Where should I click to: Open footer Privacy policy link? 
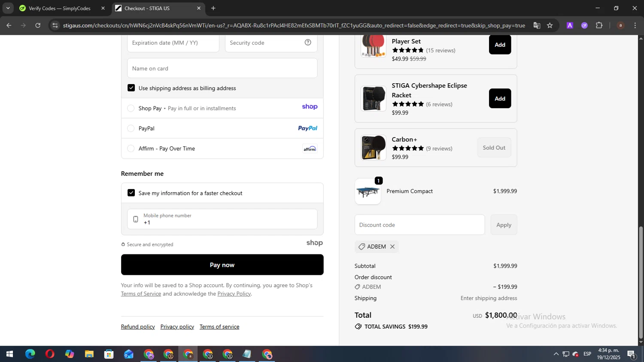(177, 327)
